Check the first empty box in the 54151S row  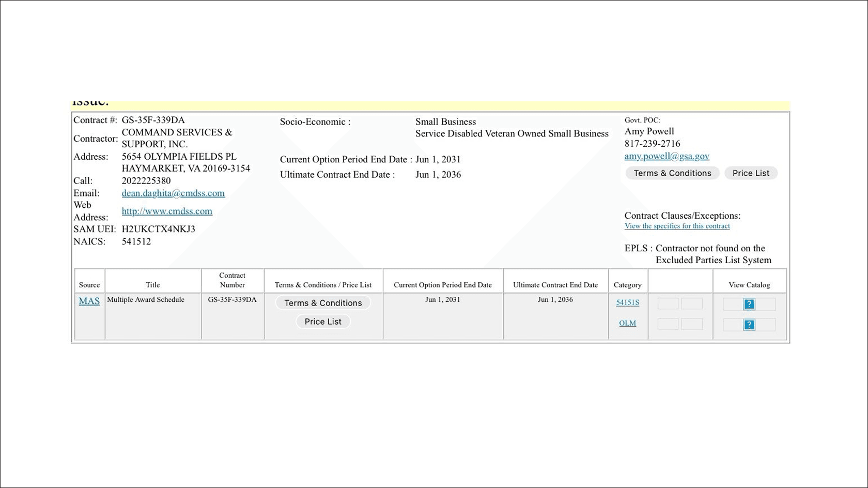click(x=668, y=303)
